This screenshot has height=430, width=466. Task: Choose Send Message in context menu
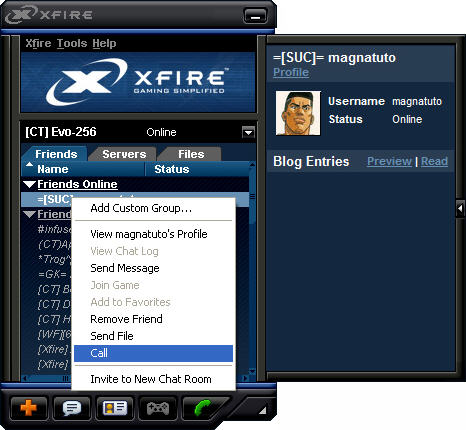125,268
